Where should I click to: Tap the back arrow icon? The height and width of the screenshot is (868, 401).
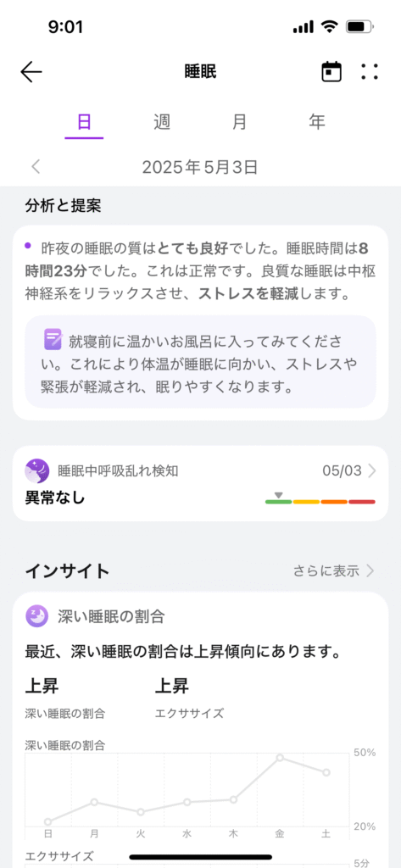point(31,72)
